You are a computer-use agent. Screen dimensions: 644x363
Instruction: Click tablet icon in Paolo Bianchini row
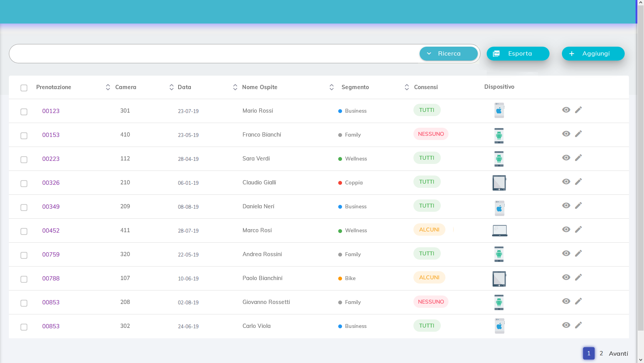click(499, 279)
